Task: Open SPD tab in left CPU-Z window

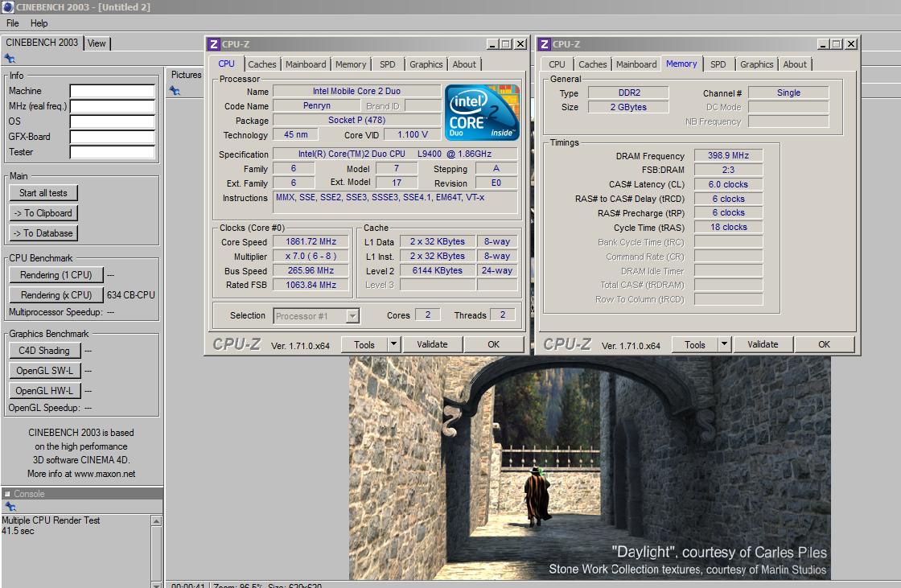Action: 387,64
